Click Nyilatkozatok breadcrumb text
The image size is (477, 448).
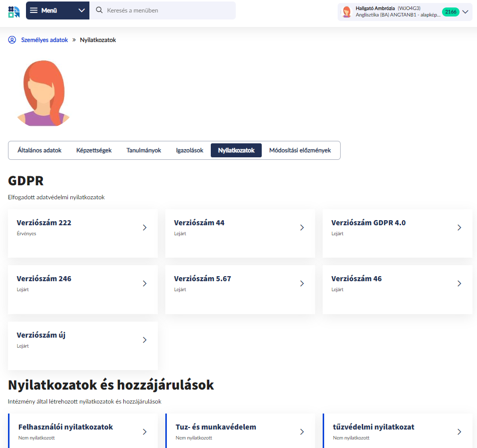98,40
